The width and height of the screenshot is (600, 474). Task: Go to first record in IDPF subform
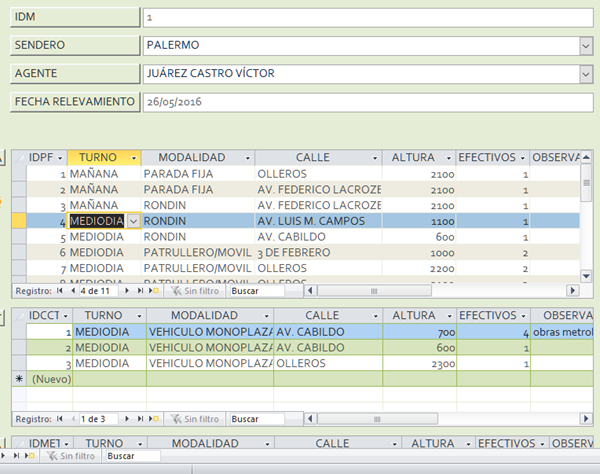[x=59, y=291]
